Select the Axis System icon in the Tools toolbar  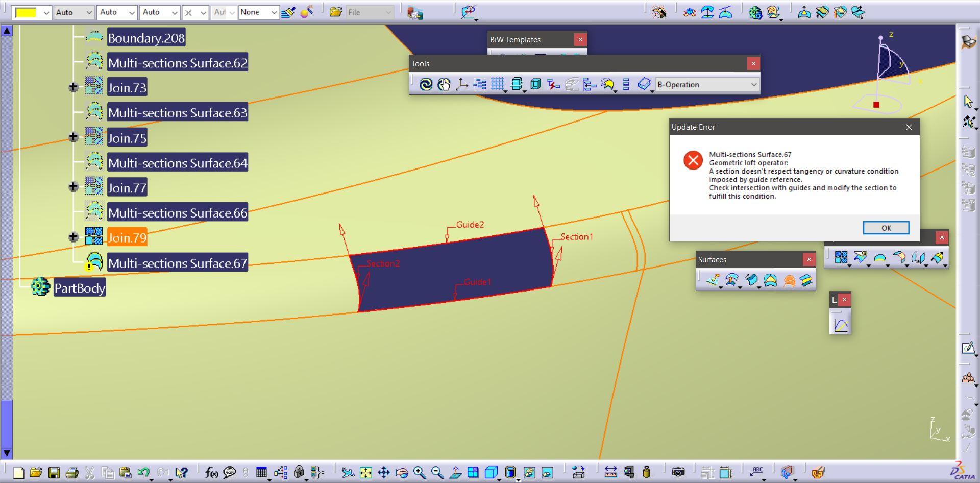pyautogui.click(x=461, y=84)
